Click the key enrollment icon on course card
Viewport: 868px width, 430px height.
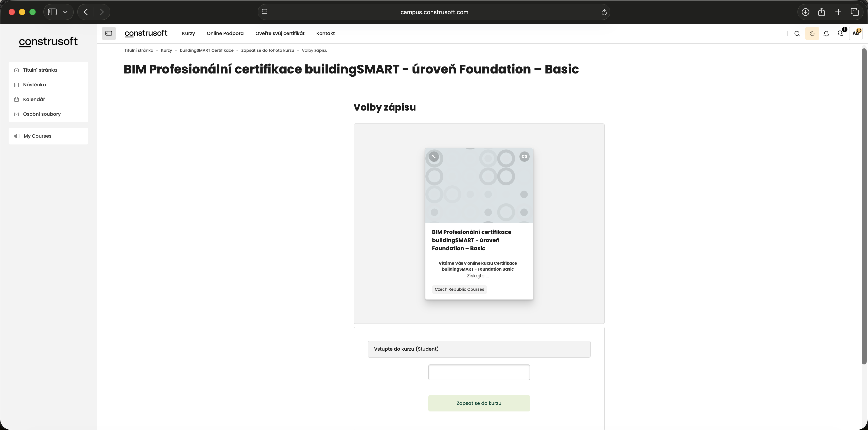[434, 157]
